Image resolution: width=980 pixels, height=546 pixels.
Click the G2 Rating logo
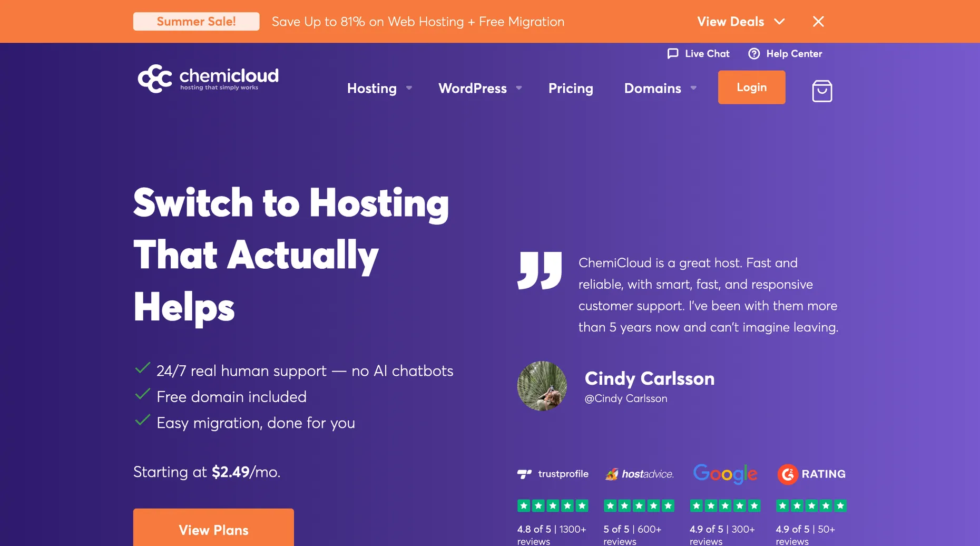tap(811, 474)
